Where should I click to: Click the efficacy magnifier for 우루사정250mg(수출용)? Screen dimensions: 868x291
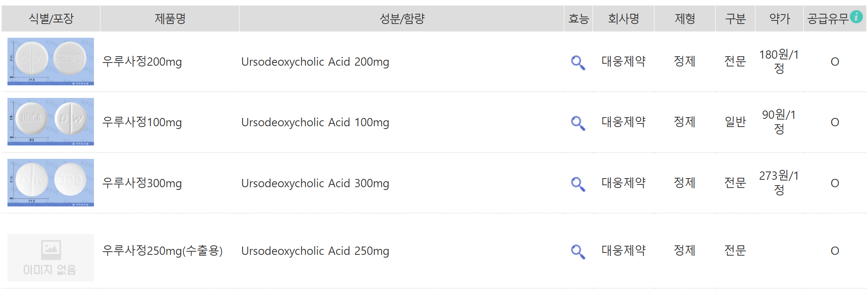pos(577,250)
